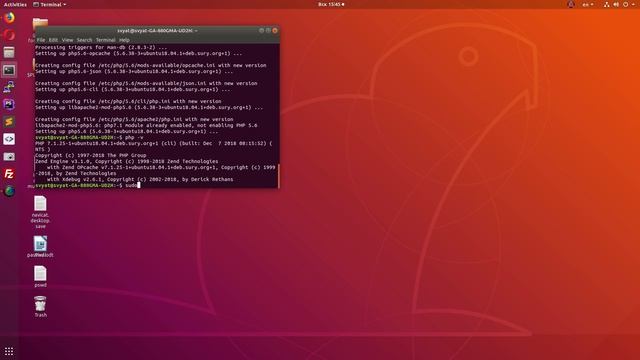Open the Files manager dock icon
The image size is (640, 360).
9,52
